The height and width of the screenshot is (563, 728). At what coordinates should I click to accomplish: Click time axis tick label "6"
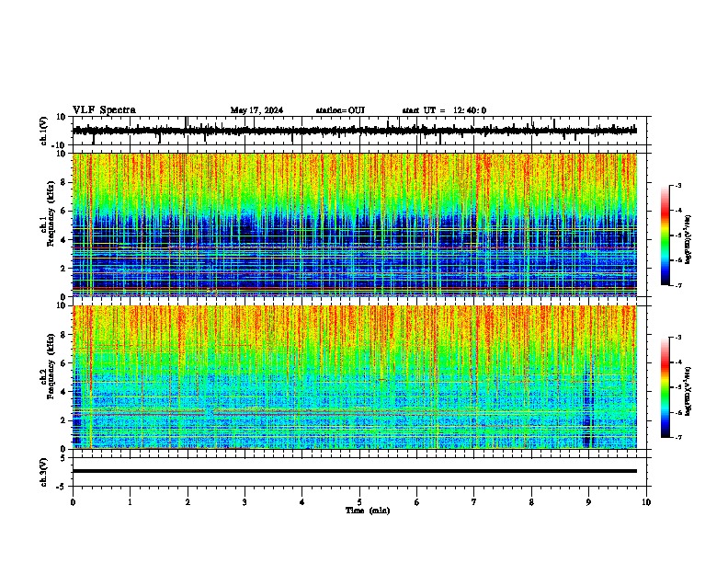tap(417, 502)
